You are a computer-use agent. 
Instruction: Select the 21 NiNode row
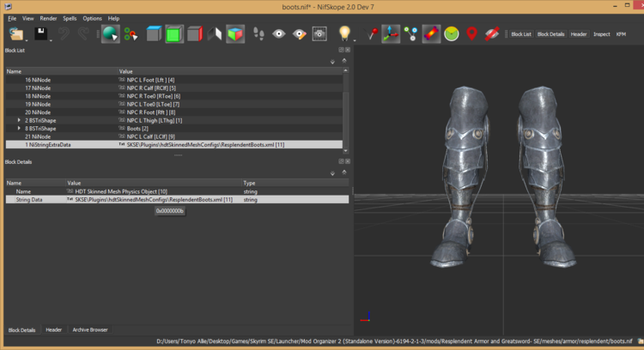click(x=174, y=136)
